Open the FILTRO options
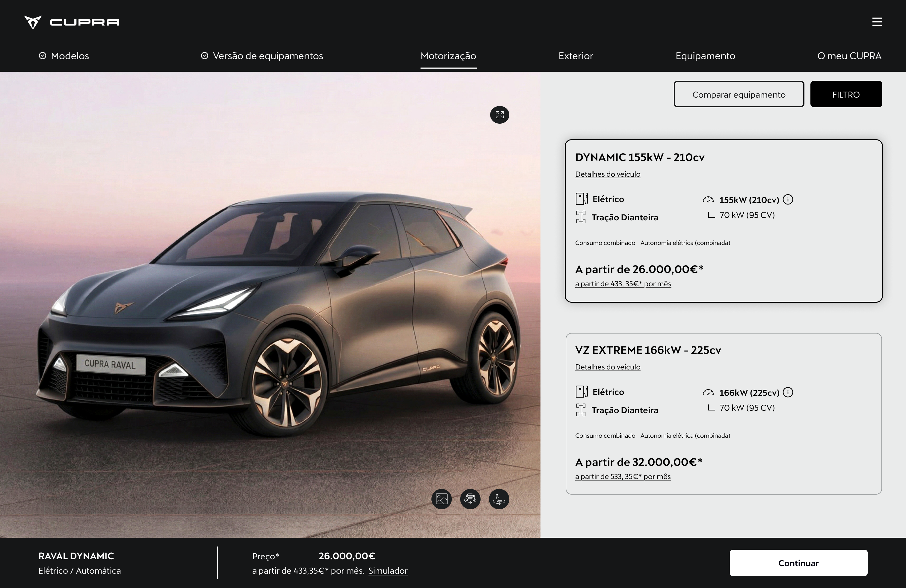 [x=846, y=94]
